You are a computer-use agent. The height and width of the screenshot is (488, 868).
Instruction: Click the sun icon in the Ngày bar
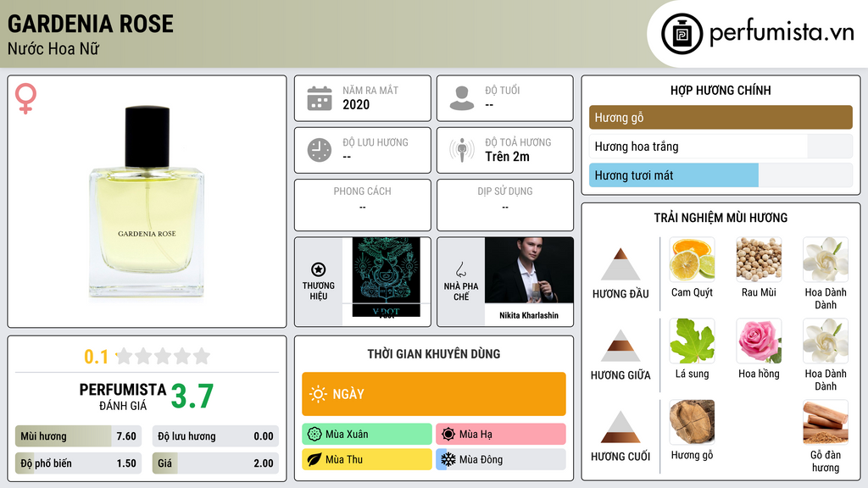pos(319,394)
